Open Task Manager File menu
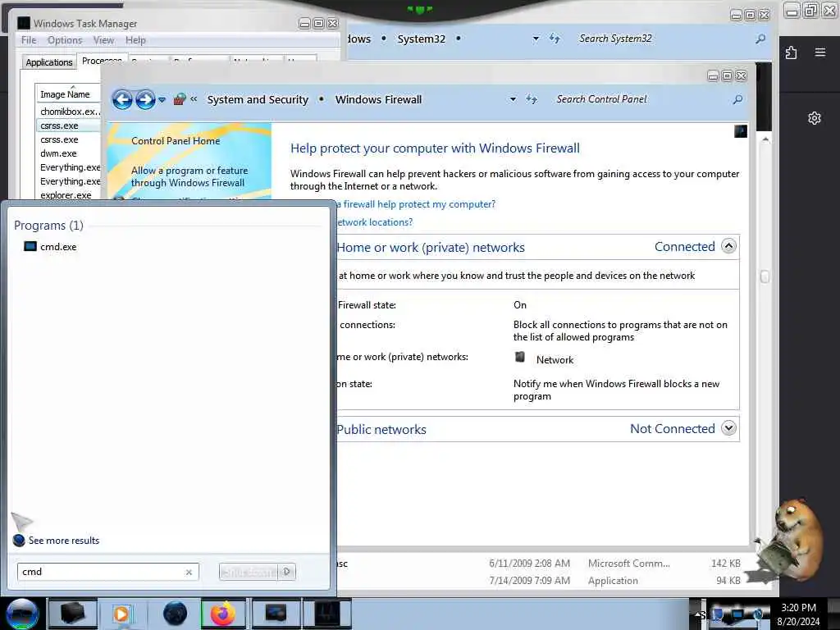 pos(29,40)
